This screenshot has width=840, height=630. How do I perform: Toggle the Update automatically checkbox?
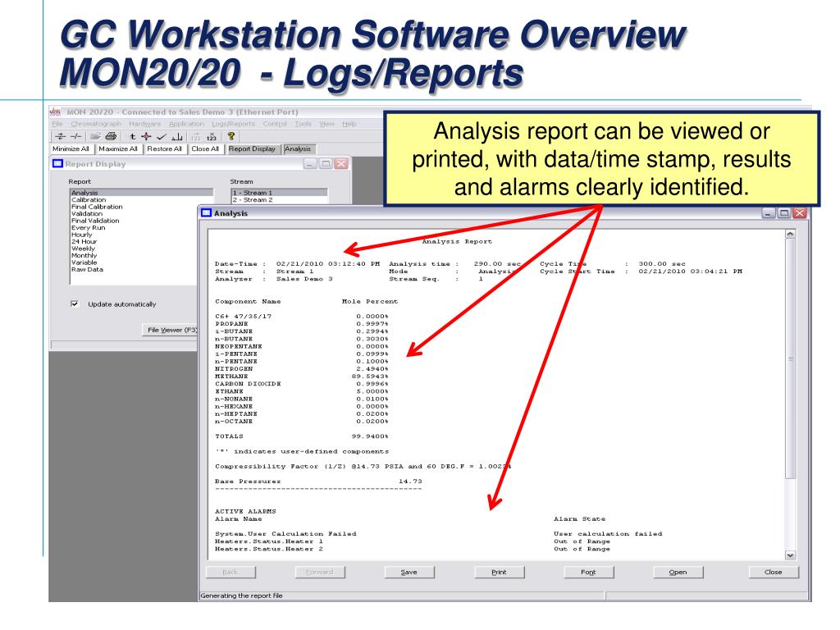coord(75,304)
